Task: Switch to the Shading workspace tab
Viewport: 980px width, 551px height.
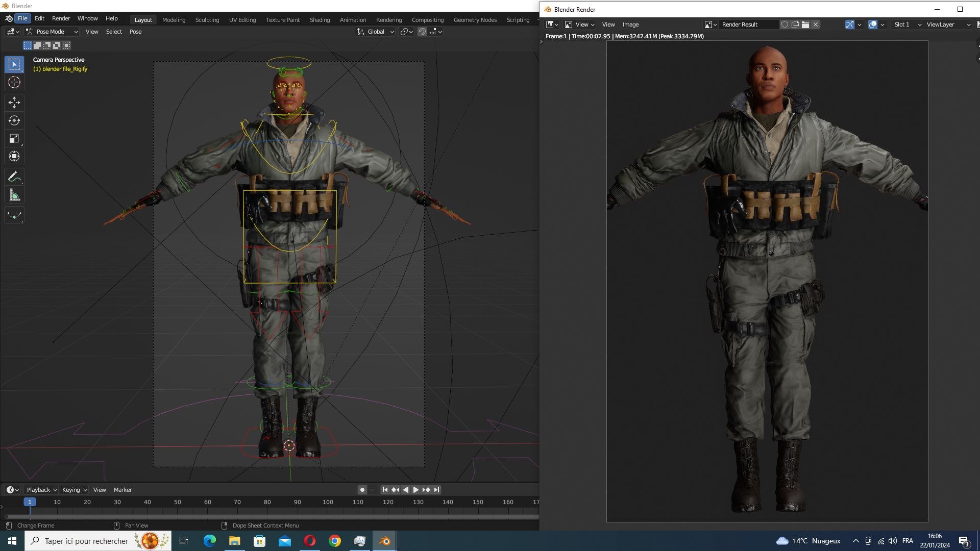Action: point(320,20)
